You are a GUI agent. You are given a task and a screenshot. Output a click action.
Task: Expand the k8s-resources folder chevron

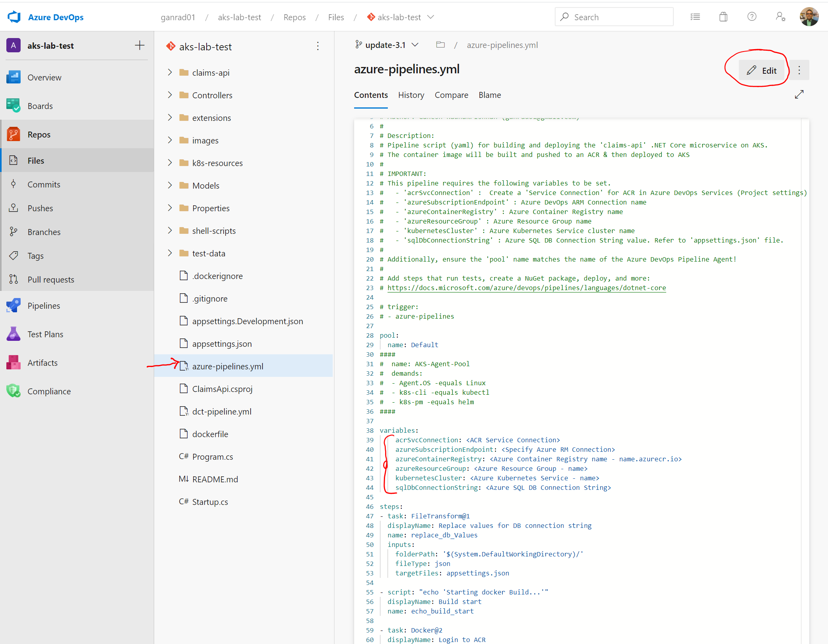point(170,163)
